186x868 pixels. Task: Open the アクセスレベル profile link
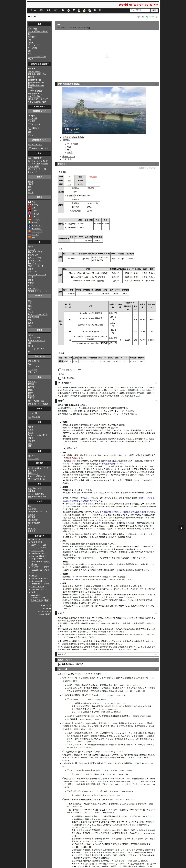(34, 361)
